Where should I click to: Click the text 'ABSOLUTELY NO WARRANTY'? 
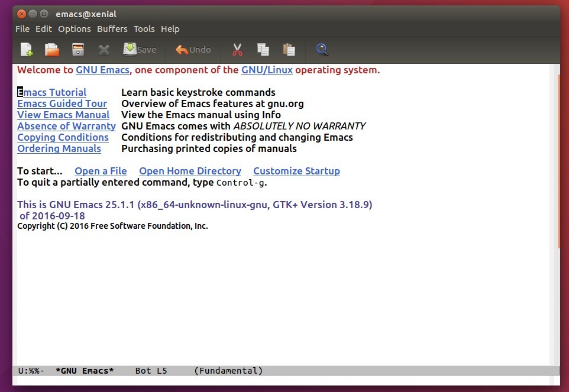pyautogui.click(x=299, y=126)
